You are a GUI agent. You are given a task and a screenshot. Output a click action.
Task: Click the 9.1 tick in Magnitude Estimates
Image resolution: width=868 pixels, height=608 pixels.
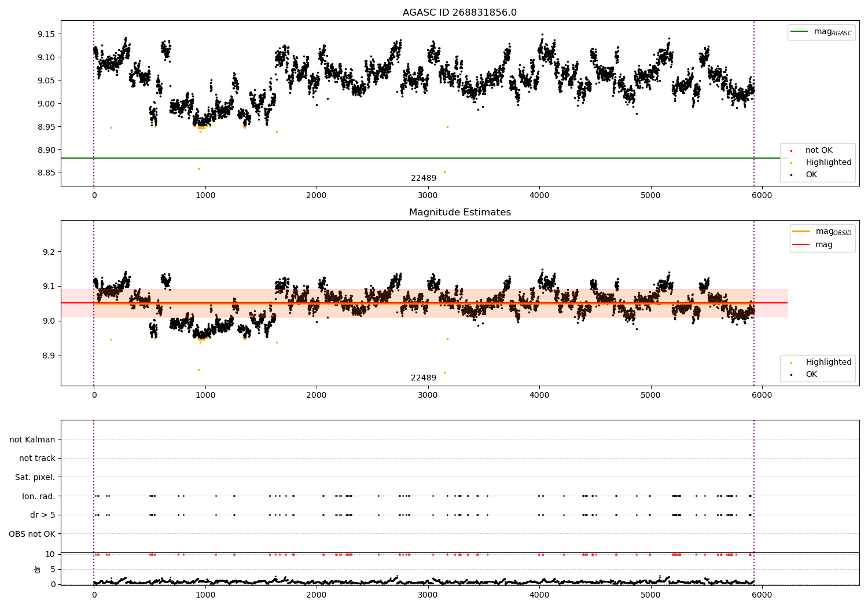click(49, 287)
